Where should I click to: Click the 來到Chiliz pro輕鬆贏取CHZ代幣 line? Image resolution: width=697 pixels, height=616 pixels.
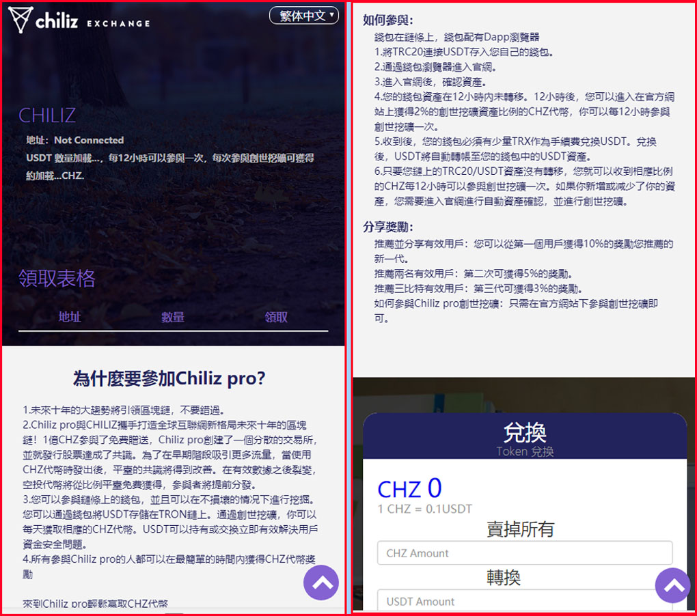[x=96, y=604]
